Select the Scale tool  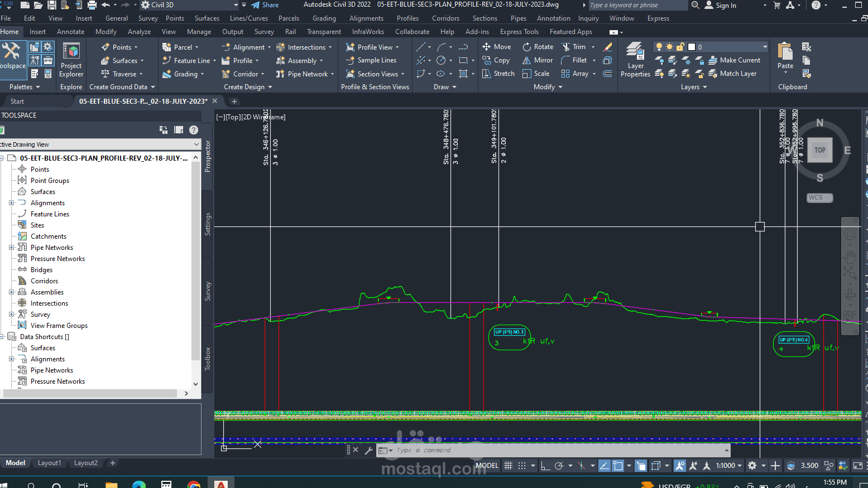[x=535, y=74]
